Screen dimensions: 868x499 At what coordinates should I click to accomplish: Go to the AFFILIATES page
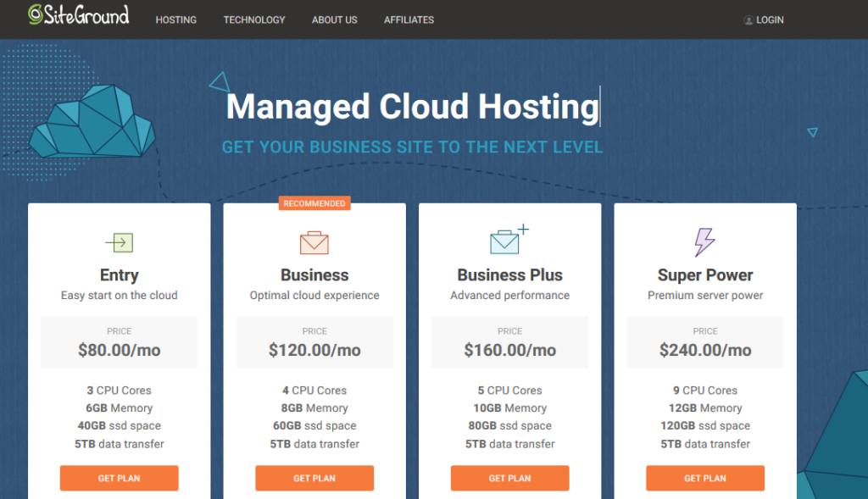[x=409, y=20]
